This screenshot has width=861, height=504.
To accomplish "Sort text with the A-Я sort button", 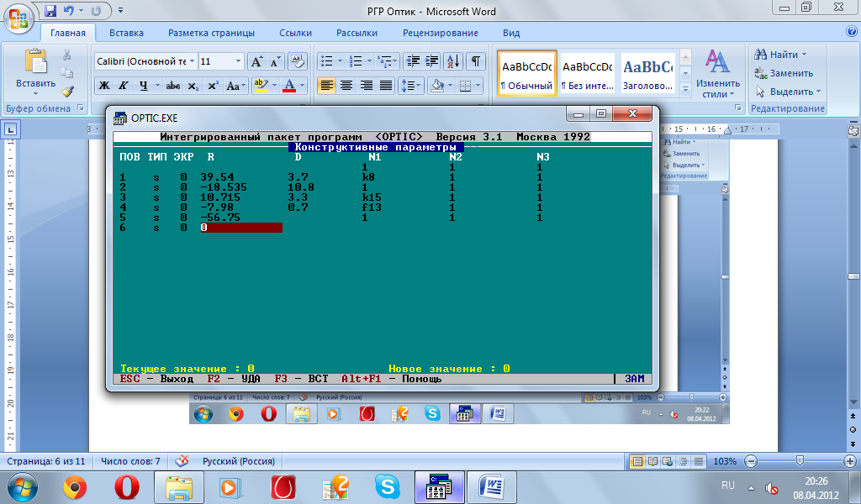I will coord(453,61).
